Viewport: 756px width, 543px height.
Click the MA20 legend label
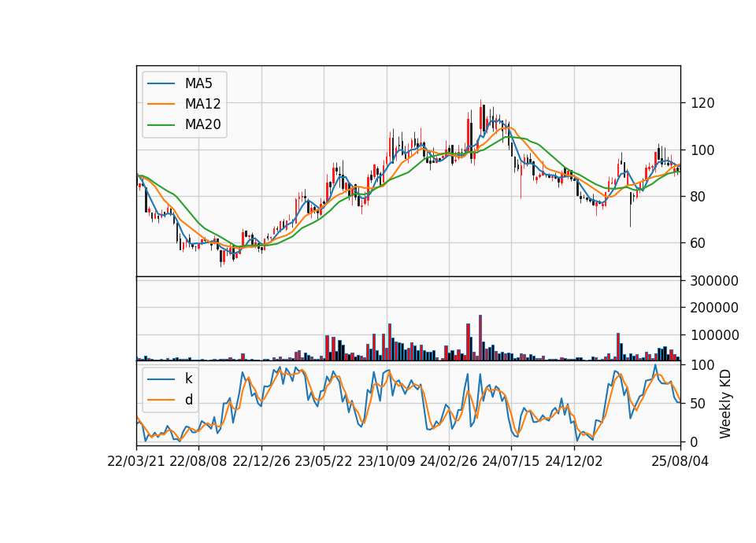[x=202, y=124]
